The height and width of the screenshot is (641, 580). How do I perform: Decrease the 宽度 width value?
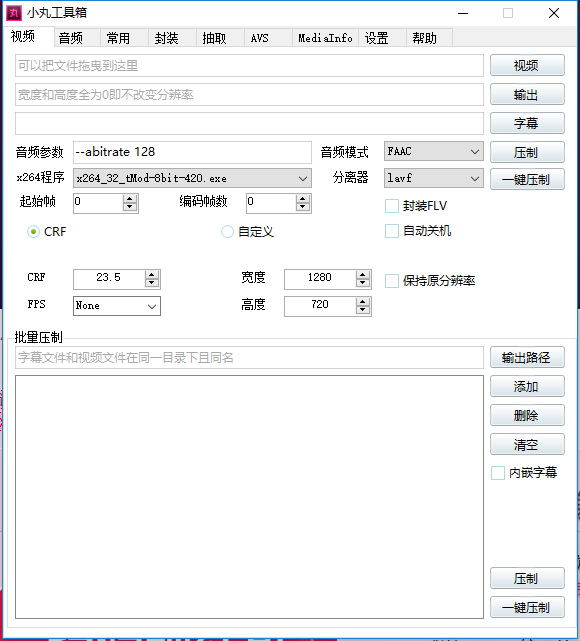(363, 284)
